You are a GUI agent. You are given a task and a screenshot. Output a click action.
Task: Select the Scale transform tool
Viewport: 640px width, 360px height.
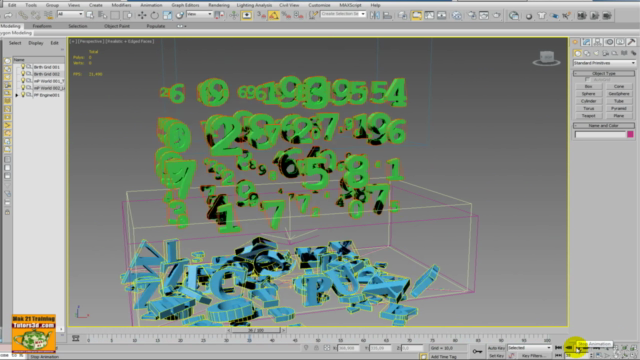coord(167,16)
